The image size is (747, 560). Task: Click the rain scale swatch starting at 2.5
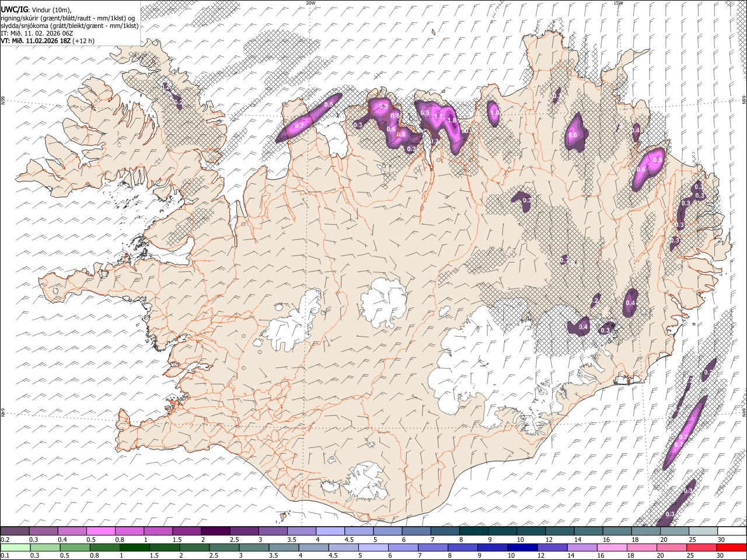(224, 548)
